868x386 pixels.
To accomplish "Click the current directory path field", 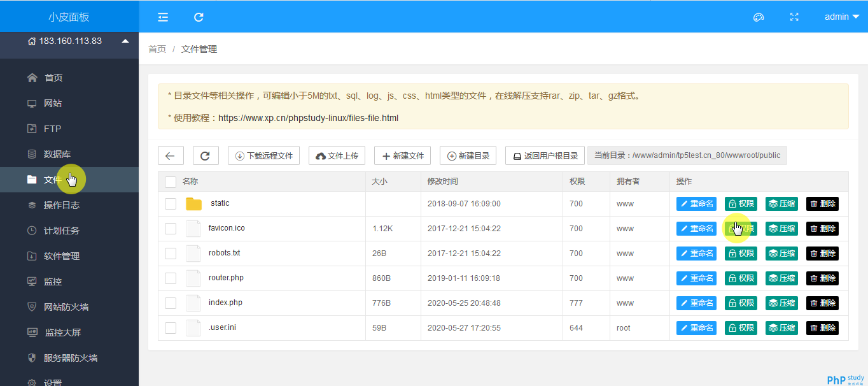I will (x=687, y=155).
